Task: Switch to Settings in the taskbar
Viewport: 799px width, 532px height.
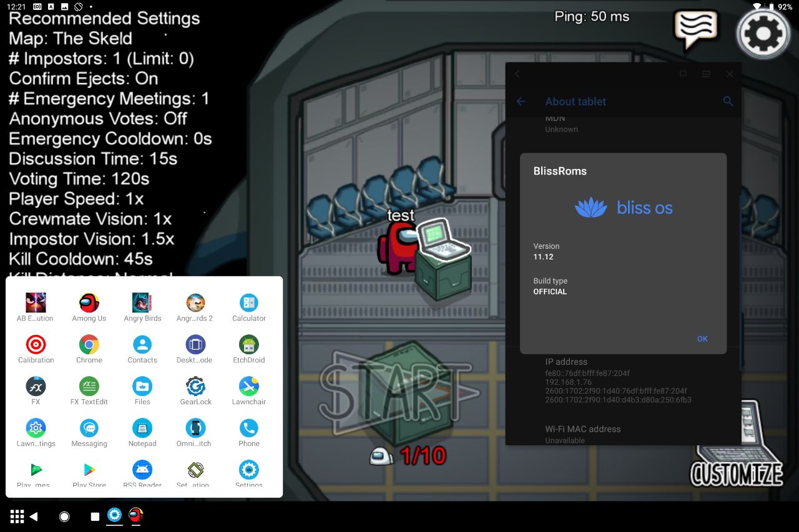Action: pyautogui.click(x=114, y=515)
